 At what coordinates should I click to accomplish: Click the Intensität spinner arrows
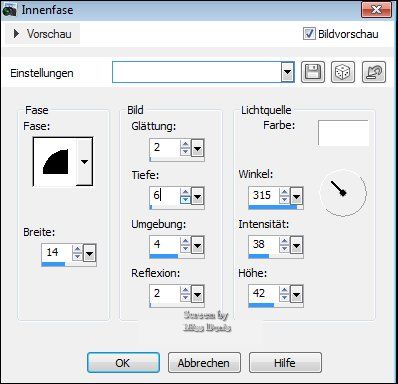(284, 245)
